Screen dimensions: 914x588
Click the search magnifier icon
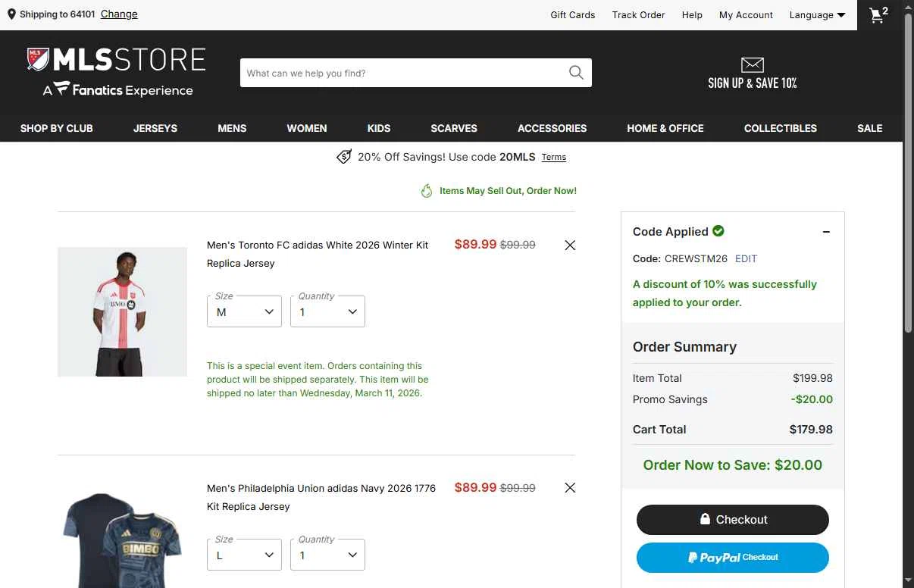(x=576, y=73)
